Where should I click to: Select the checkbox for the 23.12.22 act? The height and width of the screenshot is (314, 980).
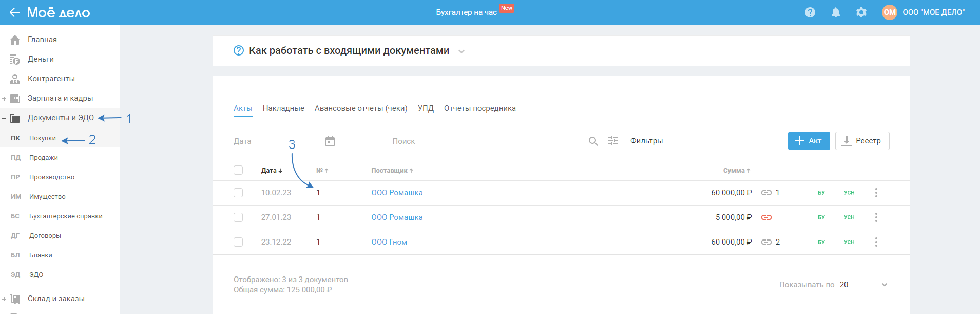[x=238, y=242]
